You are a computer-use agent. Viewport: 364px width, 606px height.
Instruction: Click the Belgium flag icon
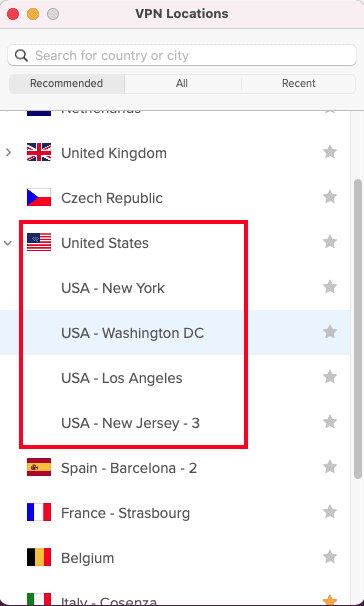click(x=39, y=557)
